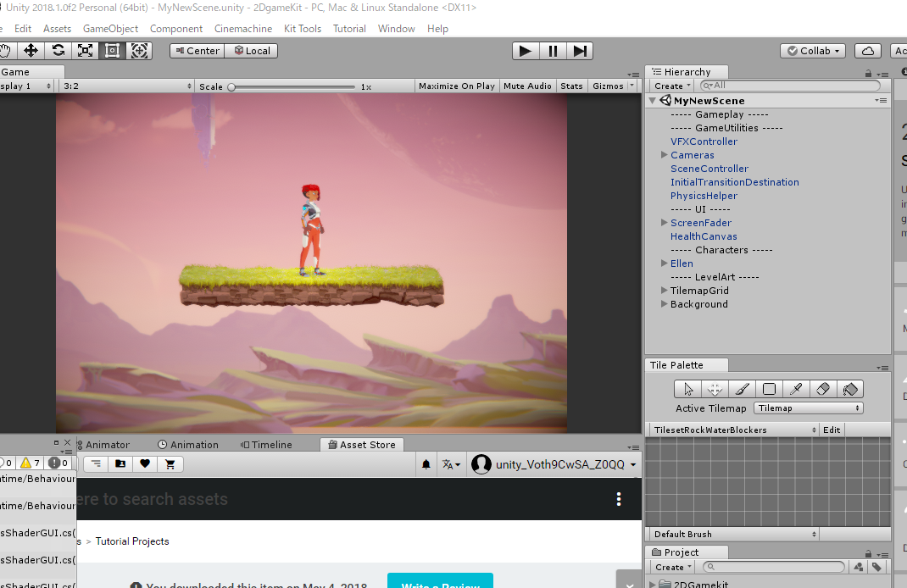Open Hierarchy Create dropdown
The height and width of the screenshot is (588, 907).
pos(672,86)
